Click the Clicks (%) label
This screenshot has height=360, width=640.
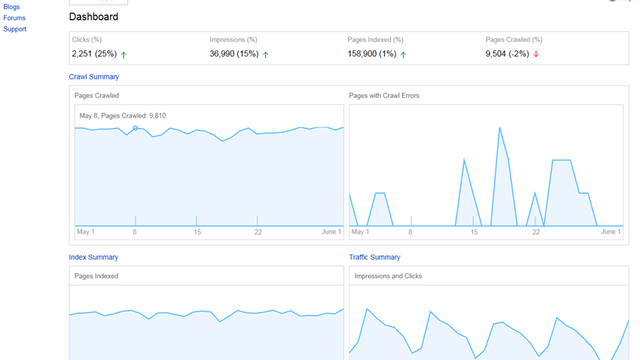click(87, 40)
